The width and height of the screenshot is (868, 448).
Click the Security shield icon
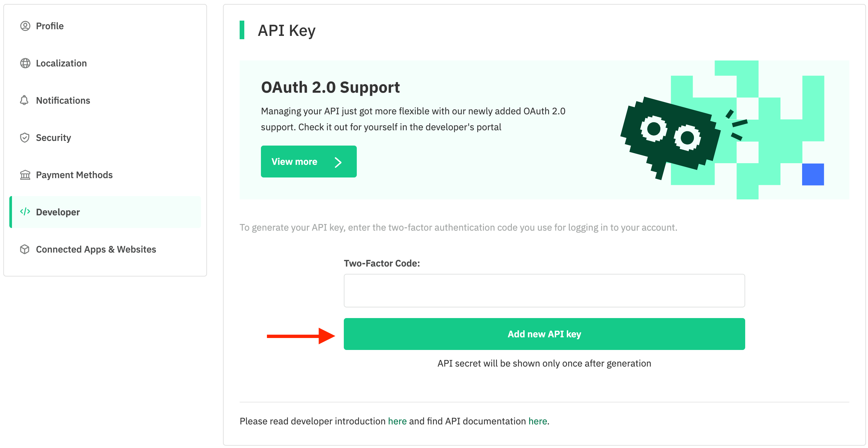pyautogui.click(x=25, y=138)
